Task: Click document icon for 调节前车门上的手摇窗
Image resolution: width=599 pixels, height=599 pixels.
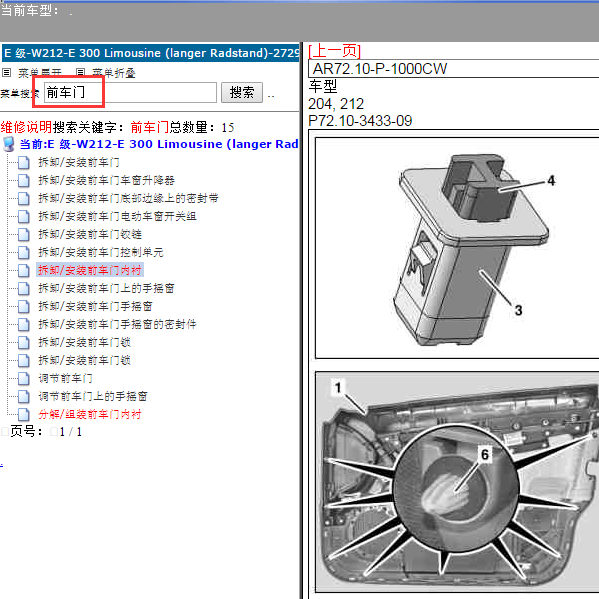Action: [x=24, y=396]
